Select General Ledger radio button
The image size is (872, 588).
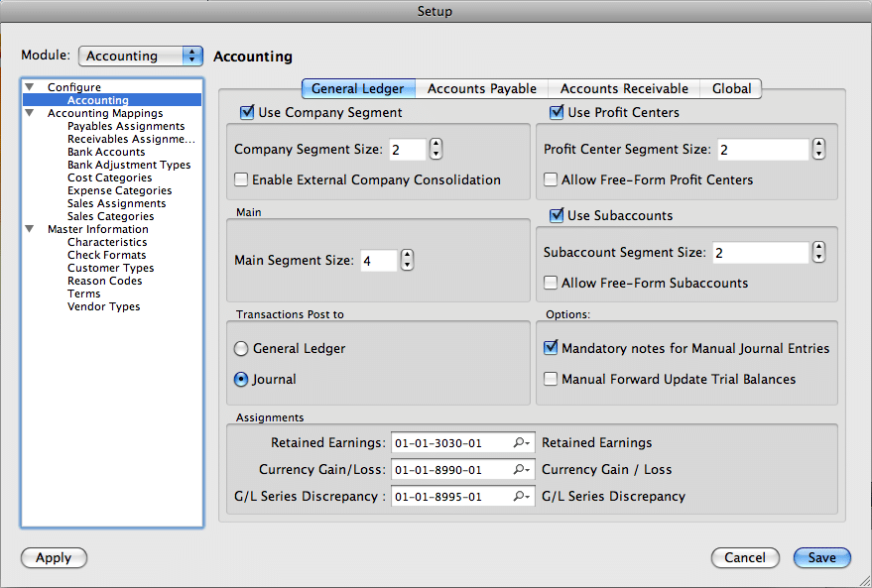[241, 348]
